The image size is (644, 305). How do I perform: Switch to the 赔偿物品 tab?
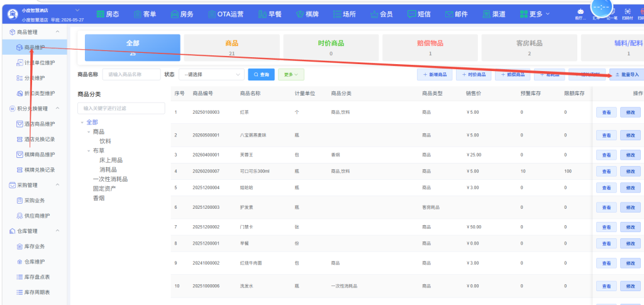point(430,48)
